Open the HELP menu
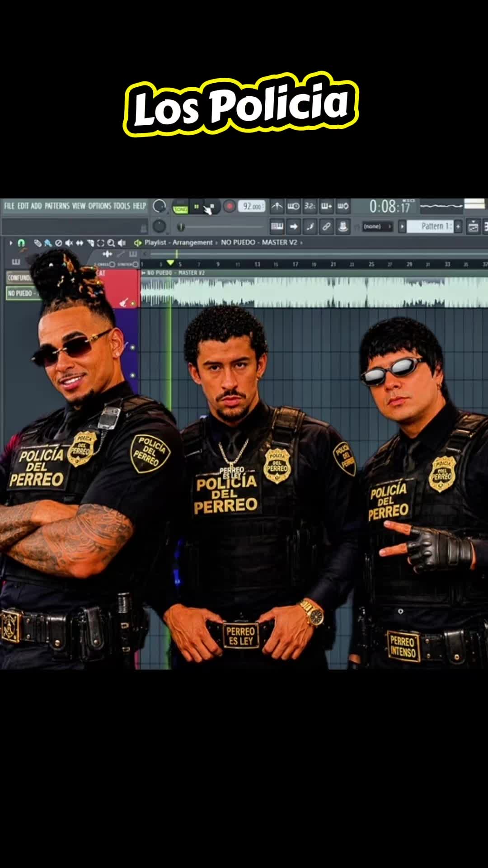The height and width of the screenshot is (868, 488). pos(139,206)
